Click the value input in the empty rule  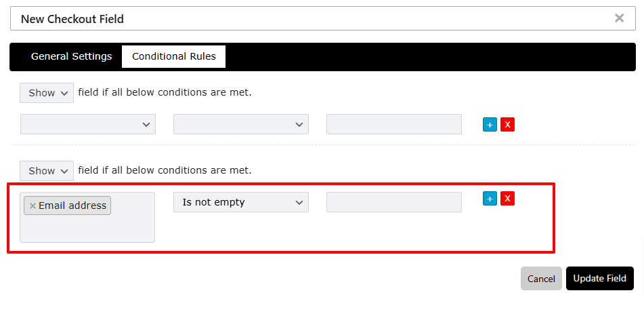[x=394, y=125]
